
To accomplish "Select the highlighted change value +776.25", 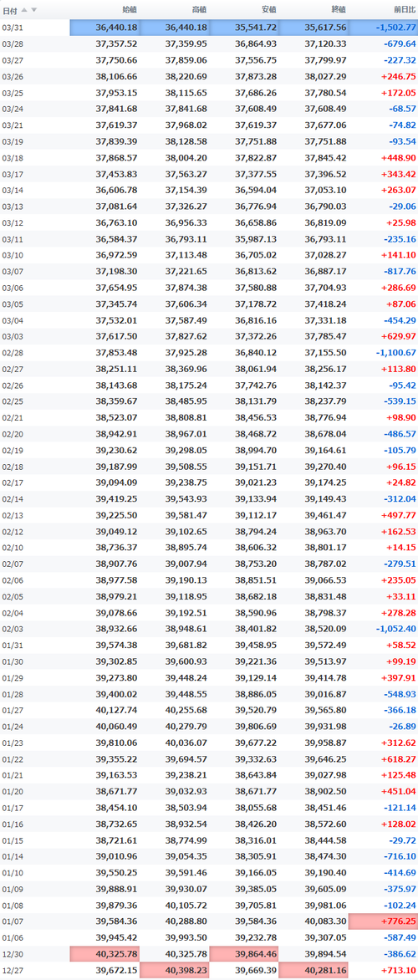I will pos(383,921).
